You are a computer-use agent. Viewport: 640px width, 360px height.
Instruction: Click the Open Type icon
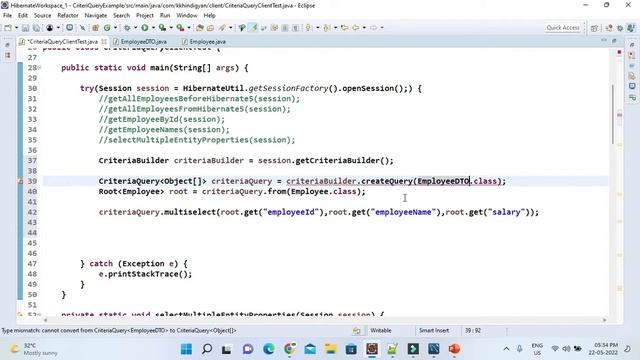tap(200, 28)
